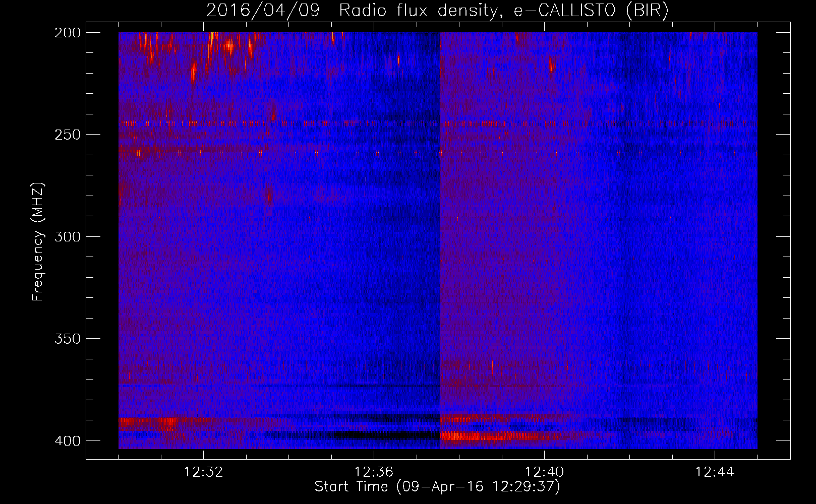Click the plot title '2016/04/09 Radio flux density, e-CALLISTO (BIR)'

[437, 11]
